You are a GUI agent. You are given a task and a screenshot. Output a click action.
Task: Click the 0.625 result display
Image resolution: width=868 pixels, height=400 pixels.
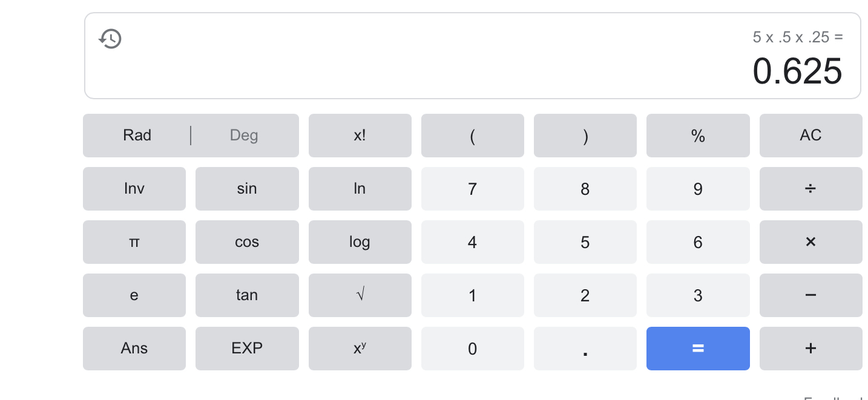pyautogui.click(x=797, y=71)
